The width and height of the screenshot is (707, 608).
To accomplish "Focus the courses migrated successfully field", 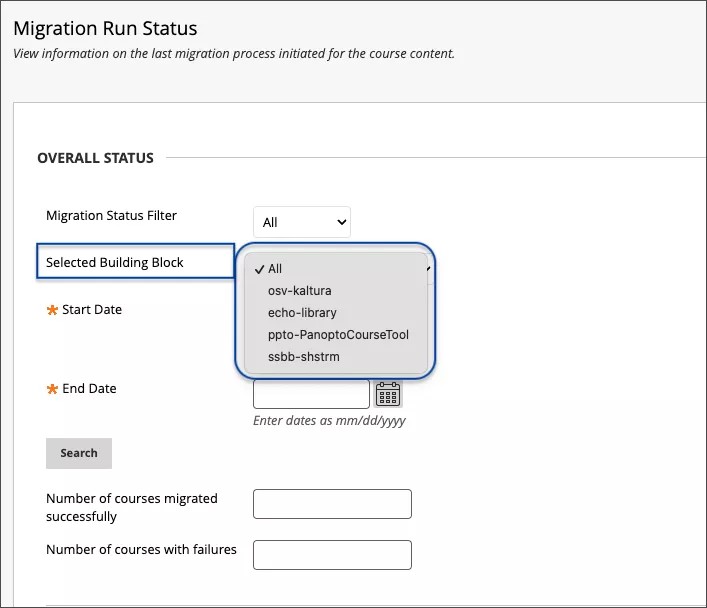I will tap(332, 504).
